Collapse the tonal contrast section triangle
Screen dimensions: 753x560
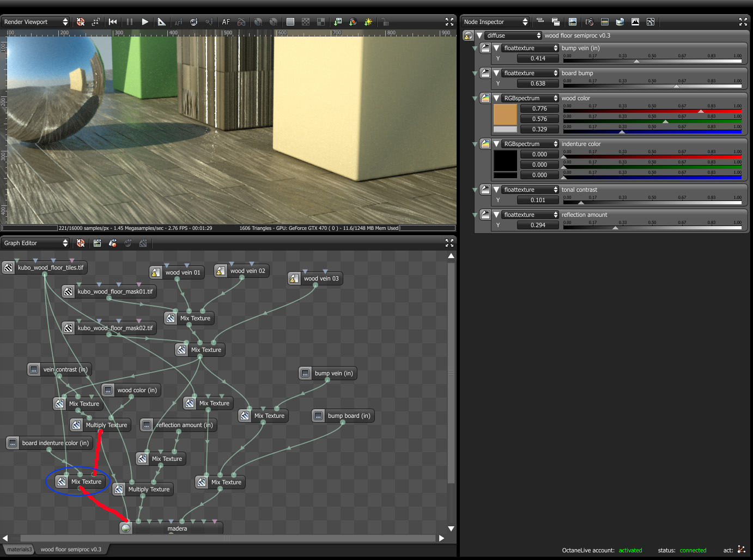click(496, 190)
